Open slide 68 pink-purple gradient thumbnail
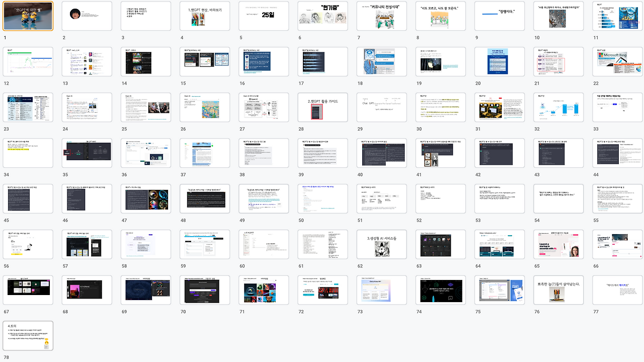This screenshot has height=362, width=644. [87, 291]
